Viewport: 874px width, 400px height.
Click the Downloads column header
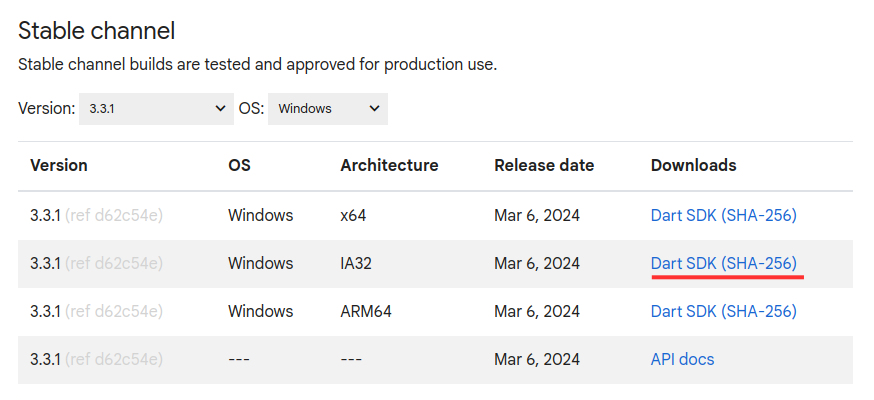tap(693, 165)
